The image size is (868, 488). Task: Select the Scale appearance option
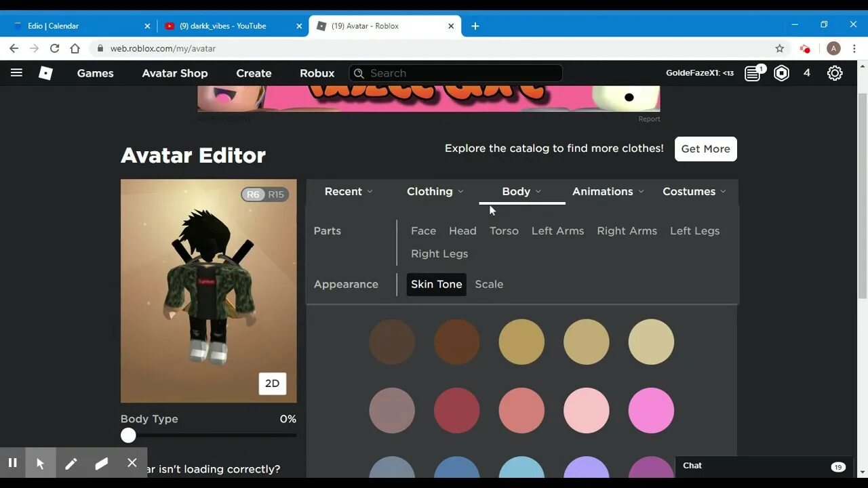pos(489,284)
